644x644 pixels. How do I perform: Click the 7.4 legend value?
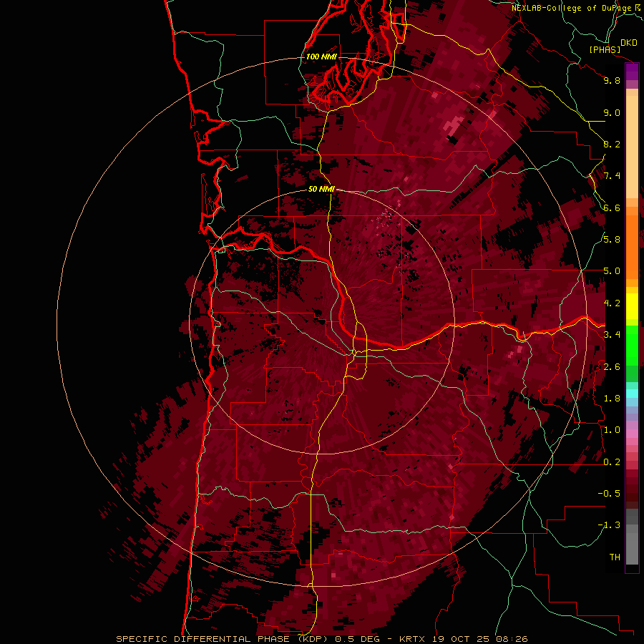[612, 176]
